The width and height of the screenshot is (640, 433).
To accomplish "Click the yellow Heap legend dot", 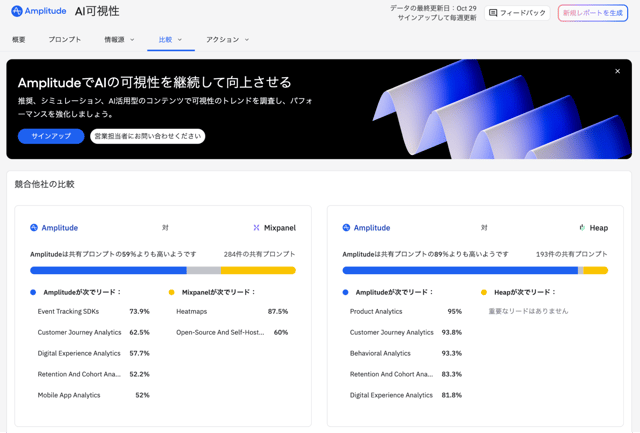I will [x=484, y=292].
